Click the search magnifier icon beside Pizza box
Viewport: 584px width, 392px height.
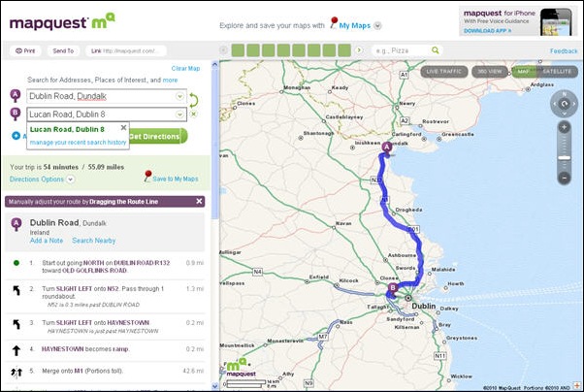tap(437, 50)
